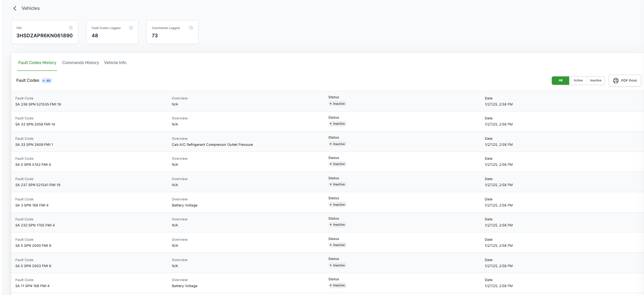
Task: Click the back arrow next to Vehicles
Action: click(15, 8)
